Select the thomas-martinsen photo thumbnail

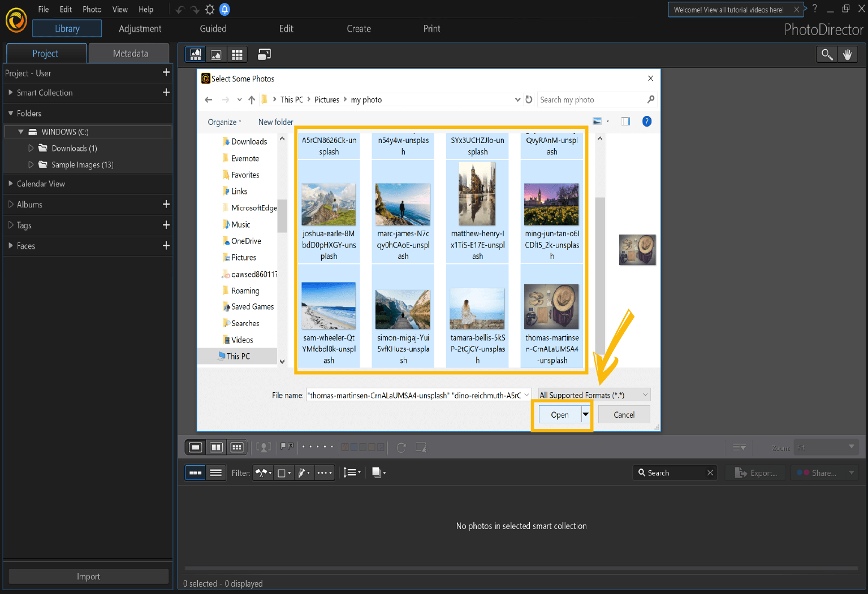(551, 307)
